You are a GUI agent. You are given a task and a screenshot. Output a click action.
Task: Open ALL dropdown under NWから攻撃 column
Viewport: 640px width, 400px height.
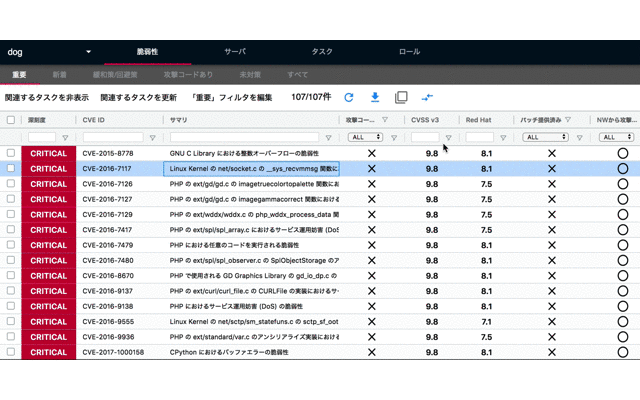tap(616, 137)
